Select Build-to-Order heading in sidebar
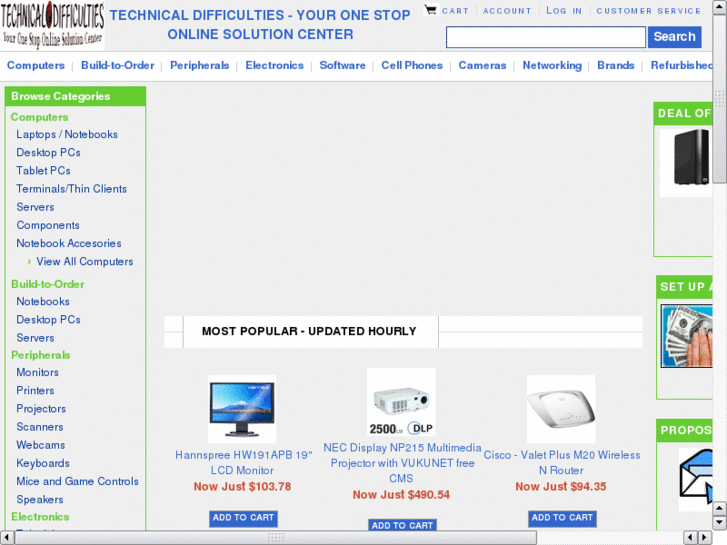This screenshot has width=727, height=545. pos(48,284)
